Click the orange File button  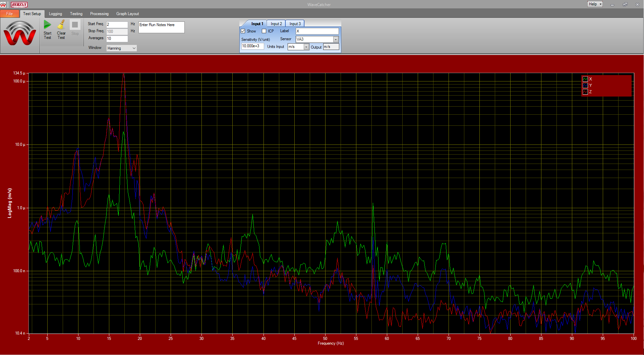click(10, 14)
